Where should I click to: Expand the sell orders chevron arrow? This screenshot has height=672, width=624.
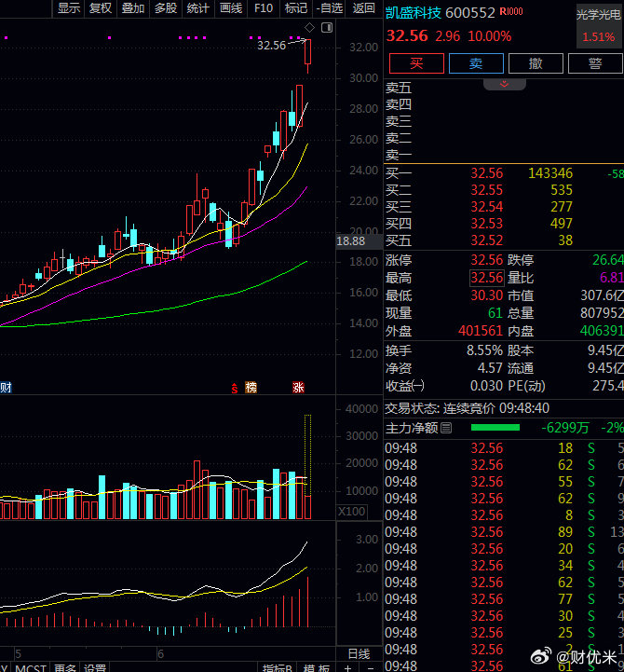(505, 84)
